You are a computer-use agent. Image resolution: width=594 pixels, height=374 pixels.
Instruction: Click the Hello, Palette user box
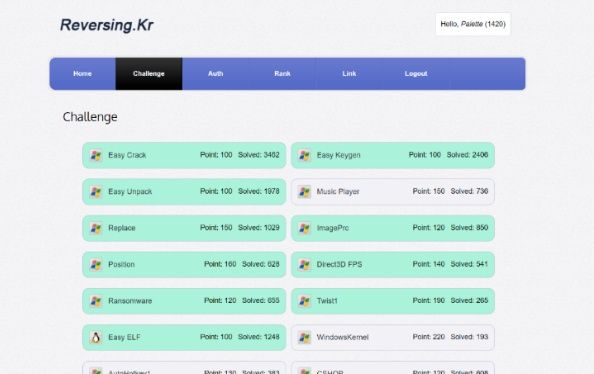(x=473, y=24)
